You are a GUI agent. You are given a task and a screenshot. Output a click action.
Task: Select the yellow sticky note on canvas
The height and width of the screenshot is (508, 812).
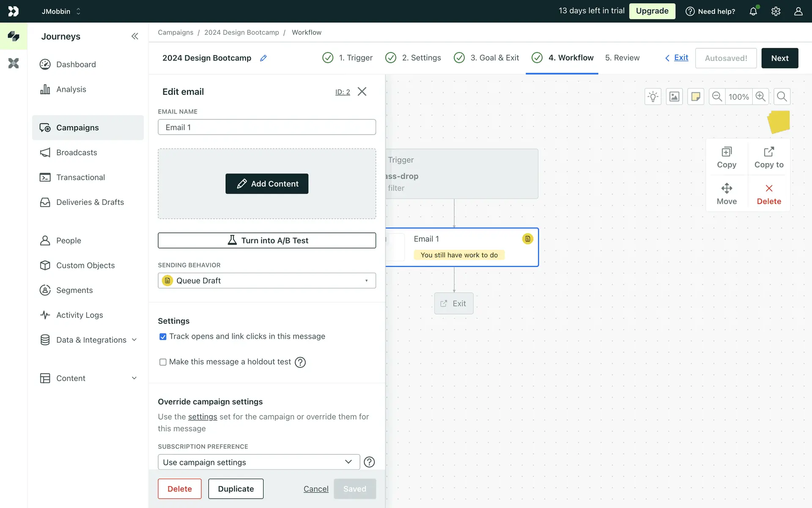(779, 122)
